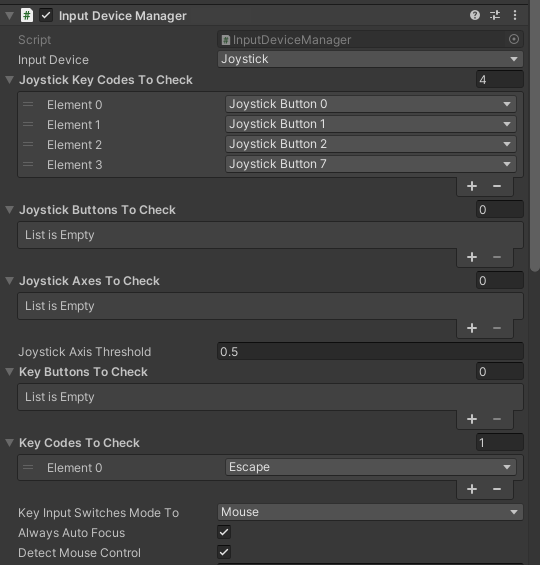This screenshot has width=540, height=565.
Task: Remove the Escape entry from Key Codes
Action: [497, 489]
